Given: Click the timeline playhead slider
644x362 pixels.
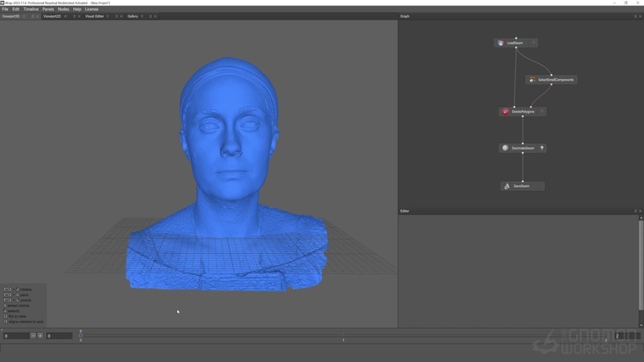Looking at the screenshot, I should 81,335.
